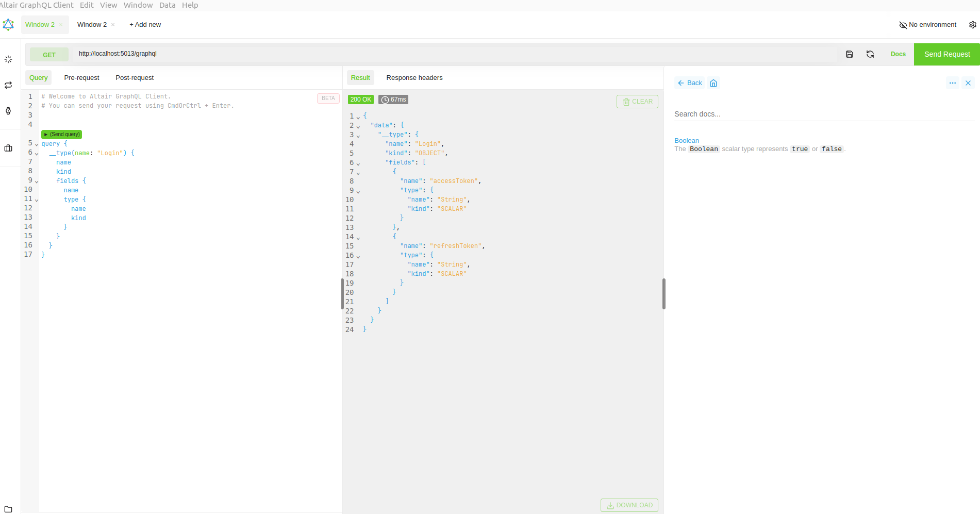Click the Search docs input field
The image size is (980, 514).
823,114
